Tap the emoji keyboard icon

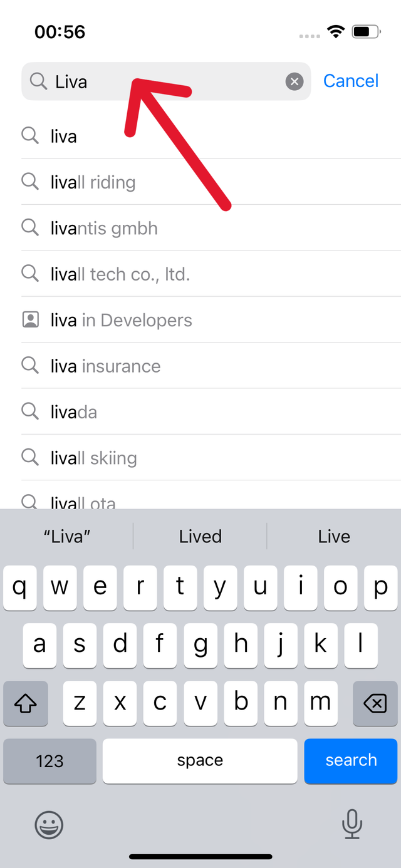pyautogui.click(x=49, y=824)
